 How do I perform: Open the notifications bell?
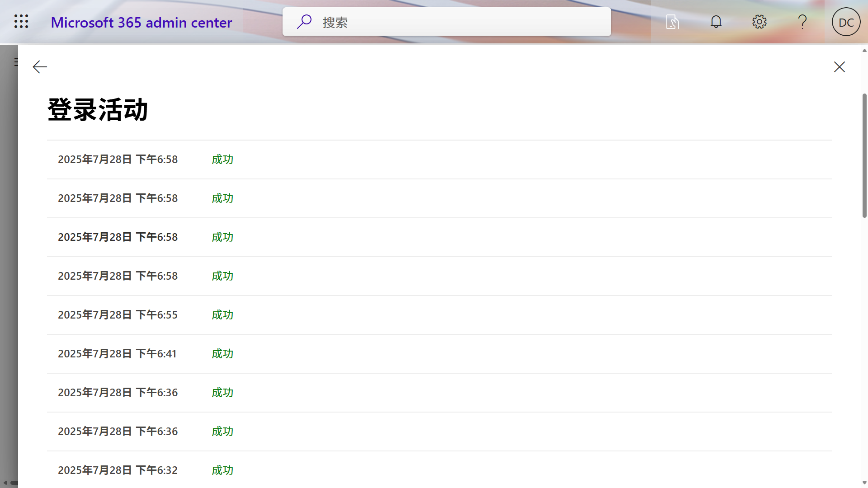click(x=716, y=22)
